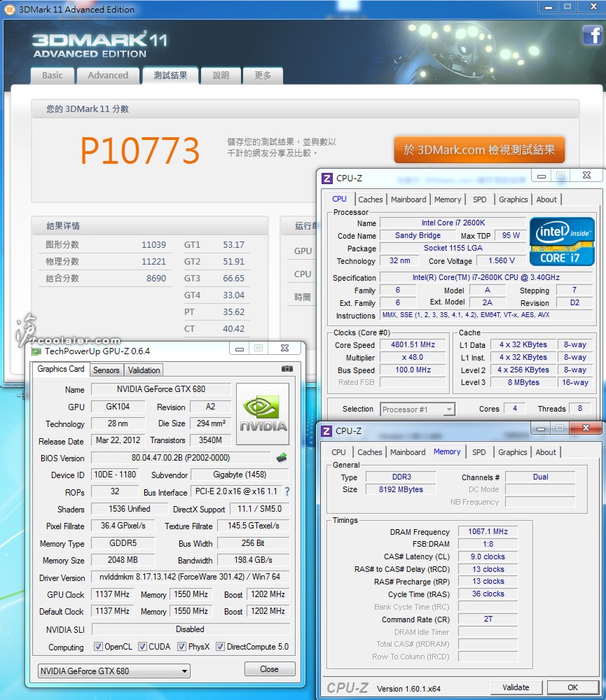Select the 測試結果 tab in 3DMark
This screenshot has height=700, width=606.
coord(170,76)
